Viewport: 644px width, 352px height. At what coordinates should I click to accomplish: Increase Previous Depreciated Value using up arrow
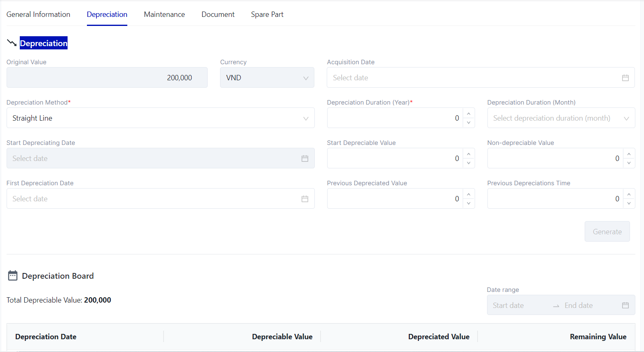pos(468,194)
